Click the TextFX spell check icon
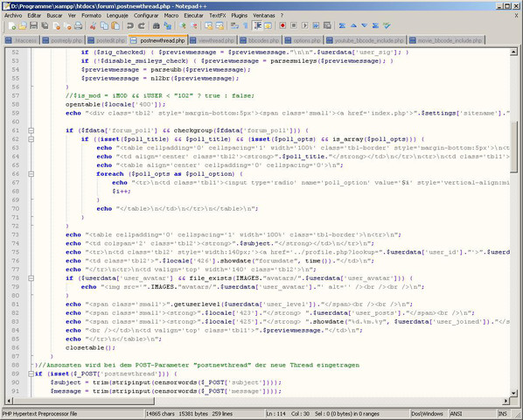The image size is (523, 420). point(387,25)
